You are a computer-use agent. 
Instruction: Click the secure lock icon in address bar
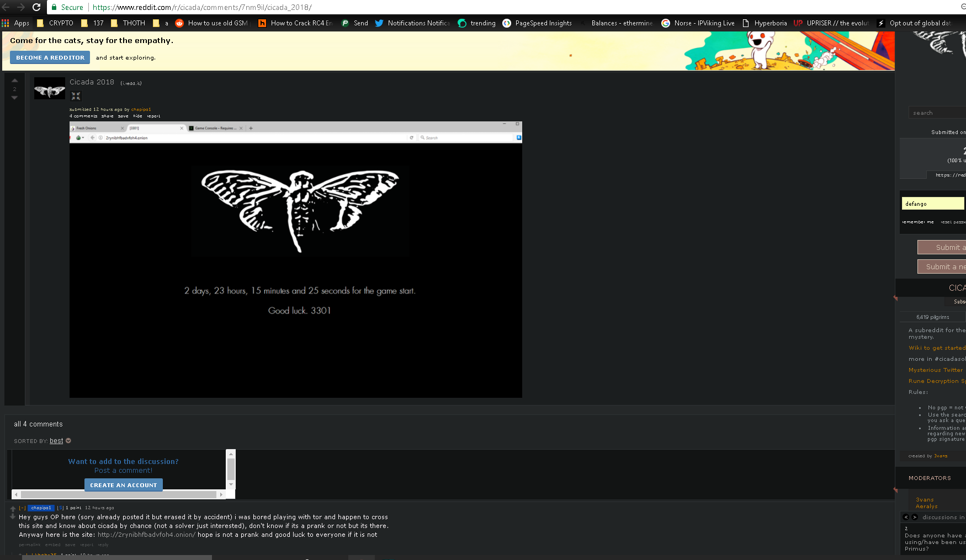coord(54,7)
